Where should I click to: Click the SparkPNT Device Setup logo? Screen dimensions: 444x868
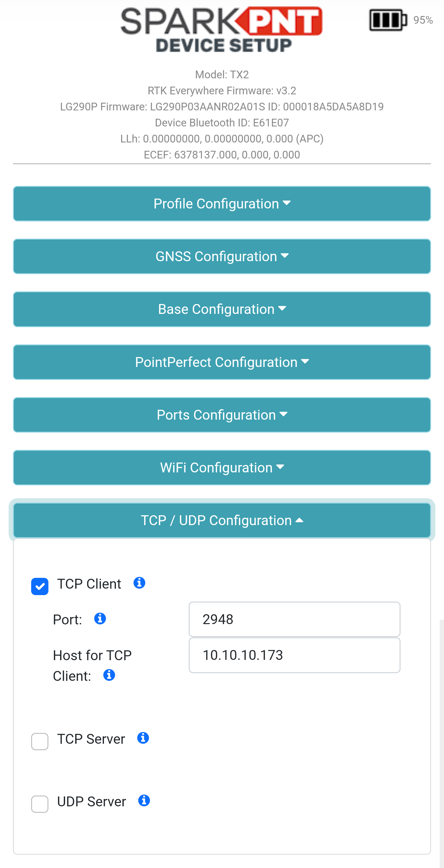tap(222, 30)
